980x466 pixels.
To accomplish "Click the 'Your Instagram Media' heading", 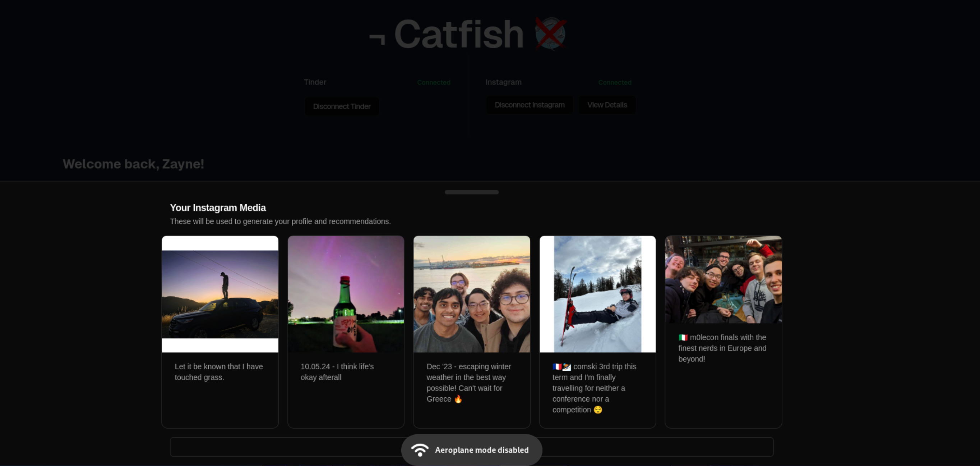I will pyautogui.click(x=218, y=207).
